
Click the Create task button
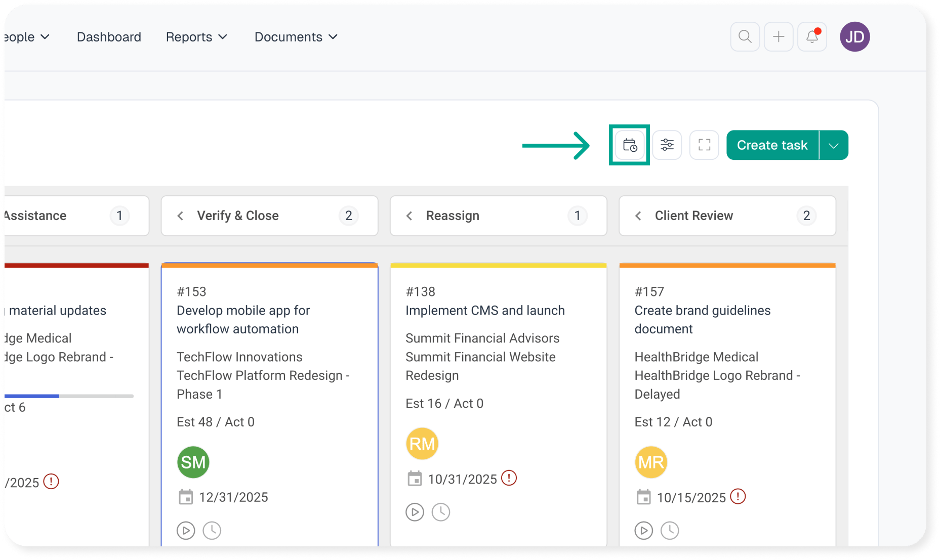[772, 146]
